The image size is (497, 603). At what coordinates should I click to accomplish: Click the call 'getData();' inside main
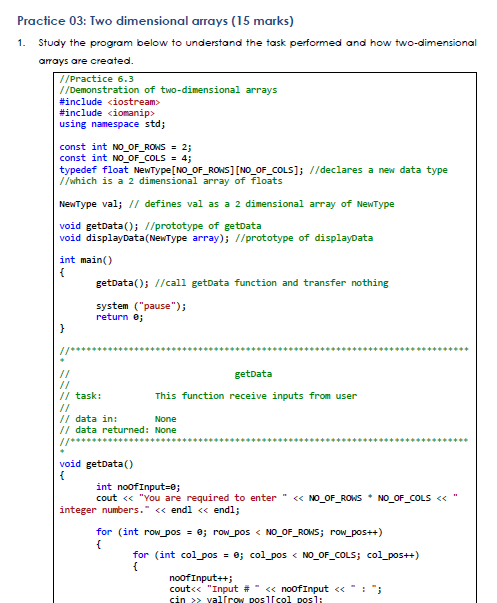242,283
